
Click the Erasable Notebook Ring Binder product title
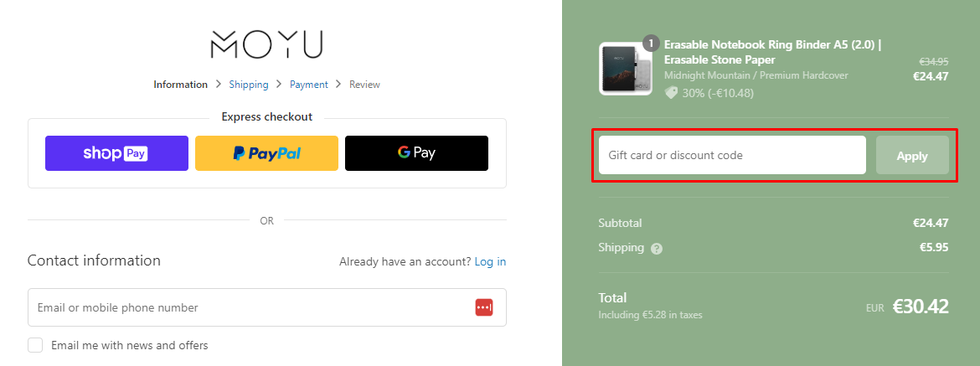773,52
